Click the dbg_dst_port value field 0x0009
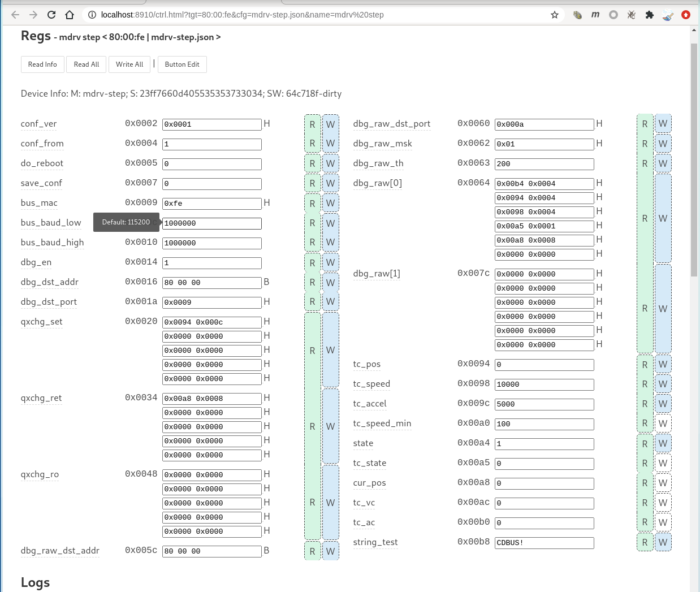The width and height of the screenshot is (700, 592). tap(212, 303)
